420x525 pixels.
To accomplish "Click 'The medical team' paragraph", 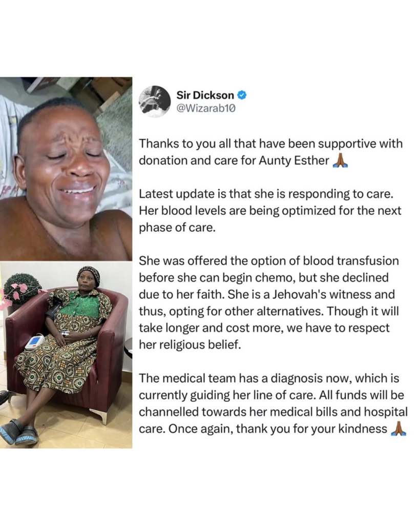I will pyautogui.click(x=273, y=403).
